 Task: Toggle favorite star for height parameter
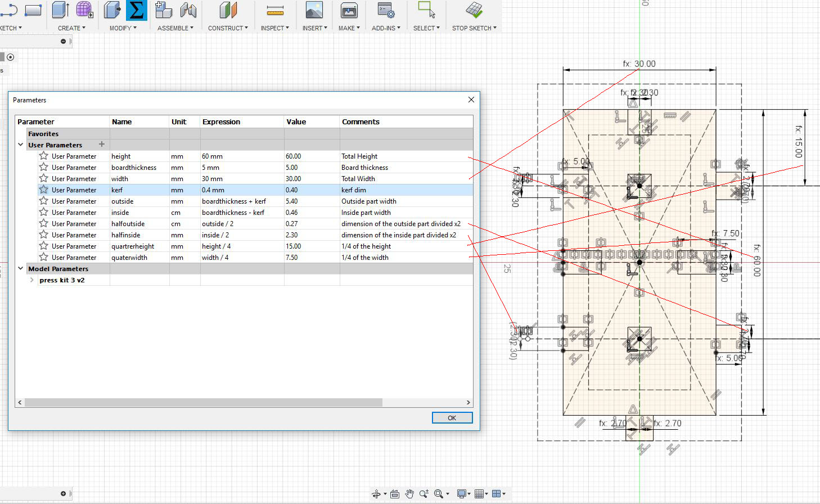(x=44, y=156)
